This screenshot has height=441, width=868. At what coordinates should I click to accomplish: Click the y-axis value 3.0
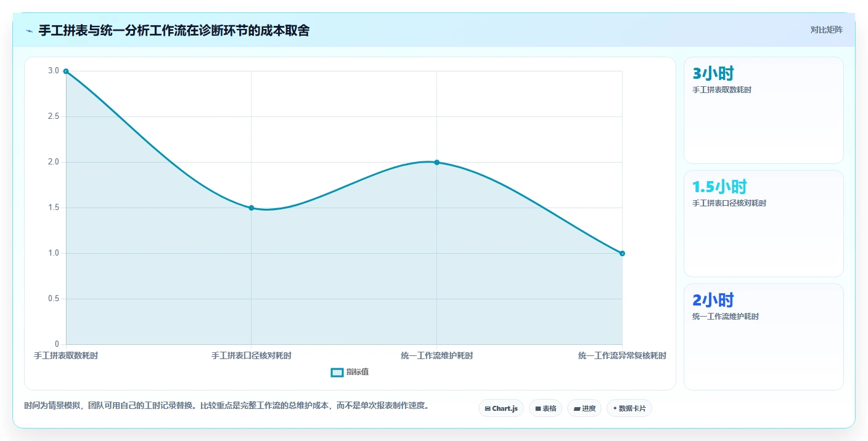coord(54,71)
